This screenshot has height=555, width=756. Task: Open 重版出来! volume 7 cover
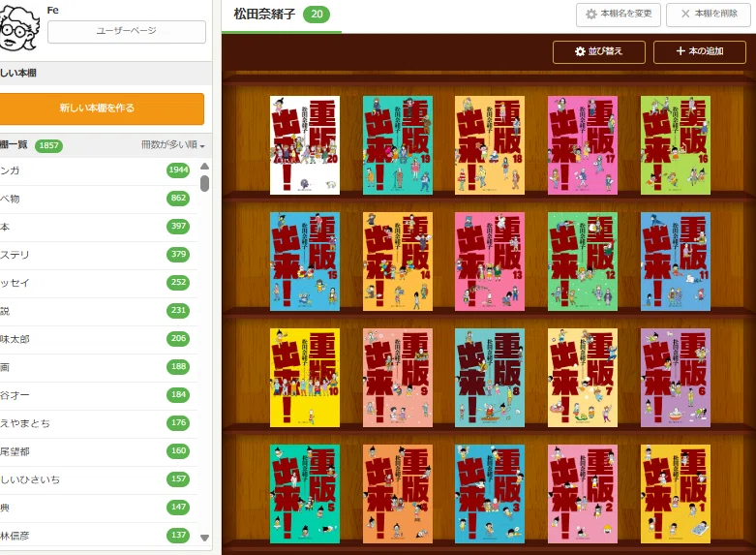pos(583,378)
